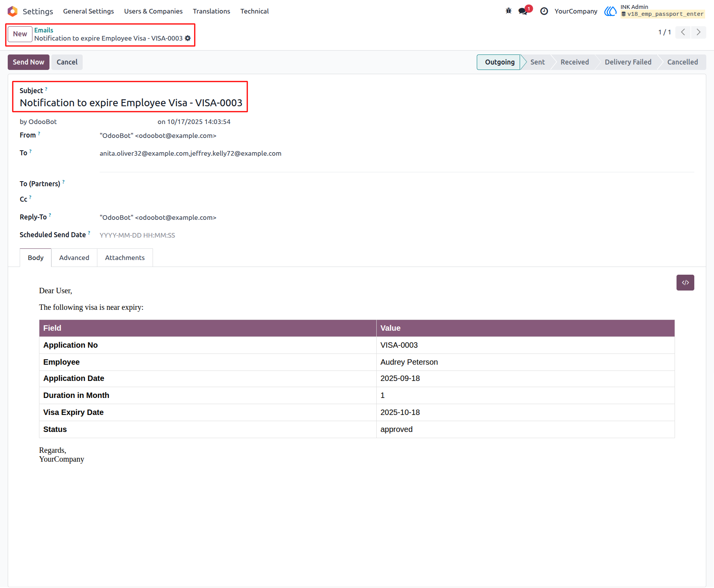Viewport: 714px width, 588px height.
Task: Click the Scheduled Send Date input
Action: click(397, 235)
